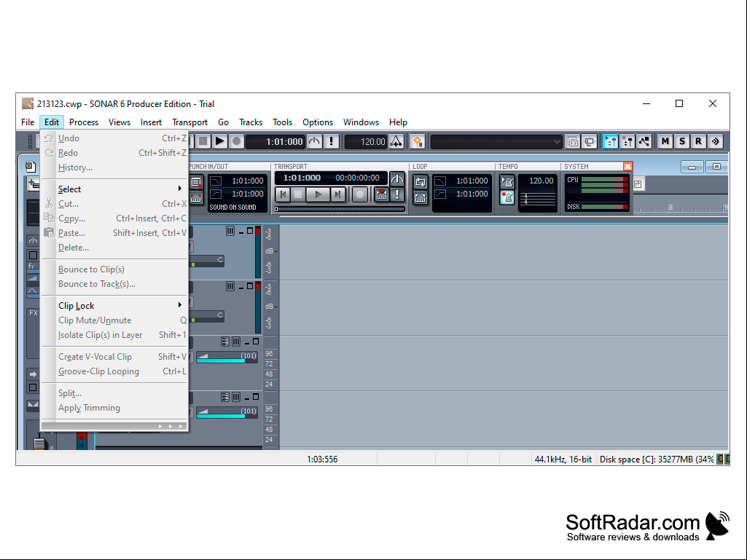Click the top toolbar 120.00 tempo field

tap(366, 141)
